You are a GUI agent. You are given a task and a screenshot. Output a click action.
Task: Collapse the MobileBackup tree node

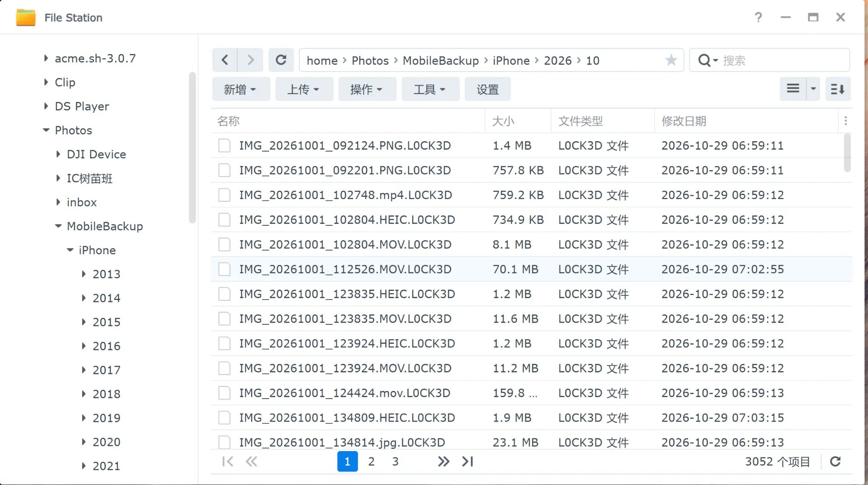(x=58, y=226)
